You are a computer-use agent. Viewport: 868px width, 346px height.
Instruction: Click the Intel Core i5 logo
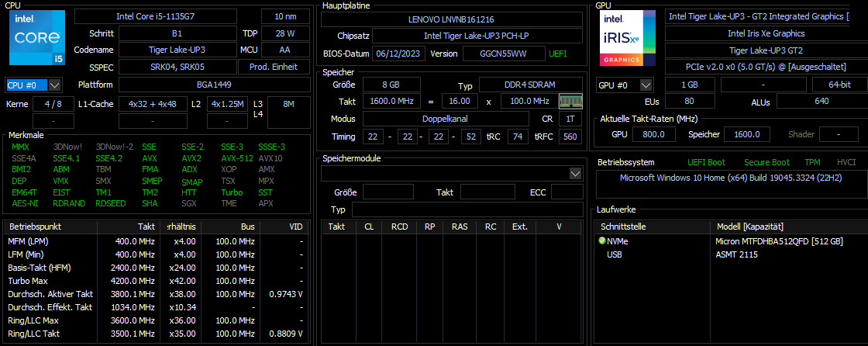tap(37, 38)
